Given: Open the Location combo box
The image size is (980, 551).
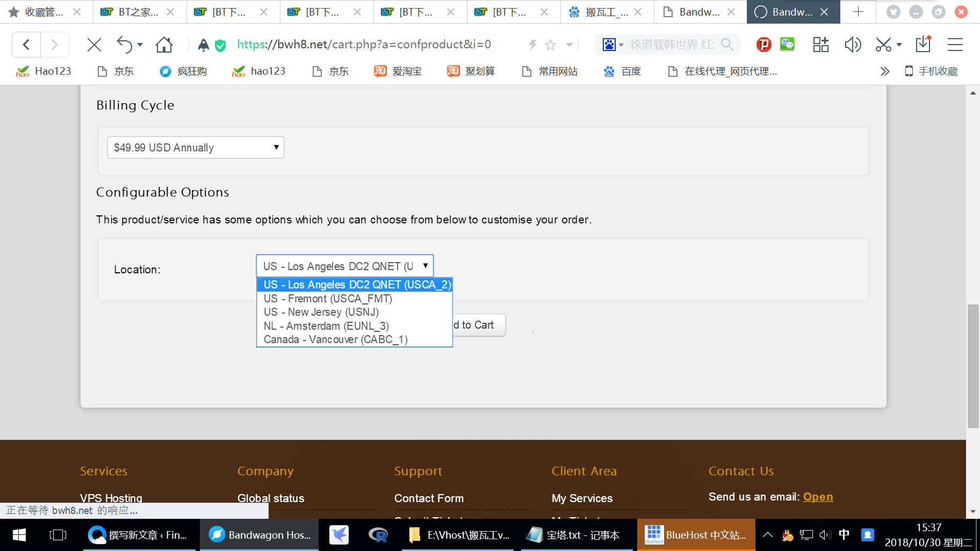Looking at the screenshot, I should coord(345,266).
